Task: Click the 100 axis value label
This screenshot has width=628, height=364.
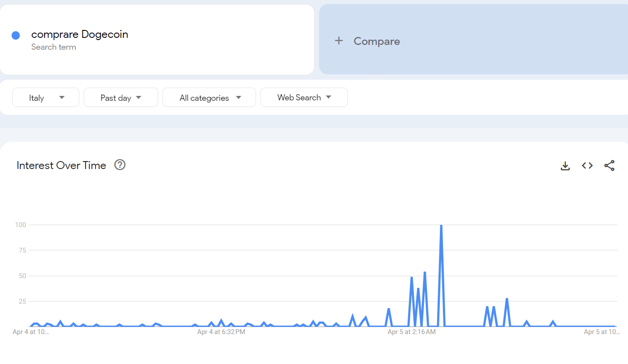Action: (x=22, y=225)
